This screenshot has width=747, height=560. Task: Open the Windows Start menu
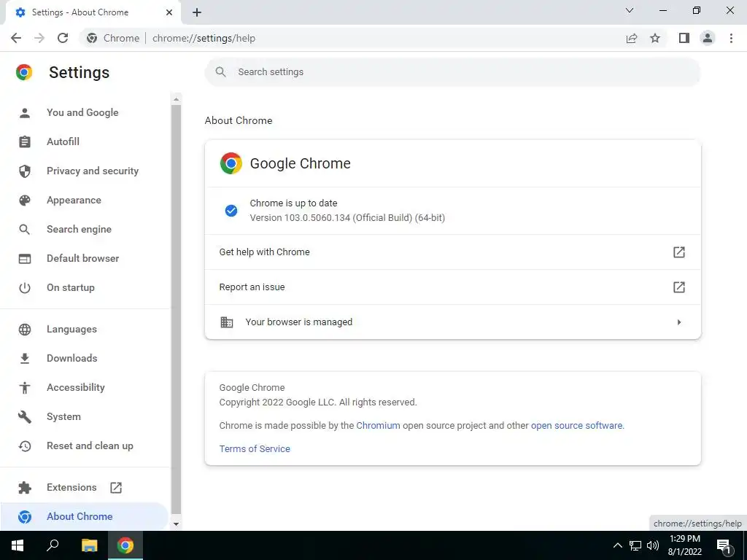coord(18,545)
